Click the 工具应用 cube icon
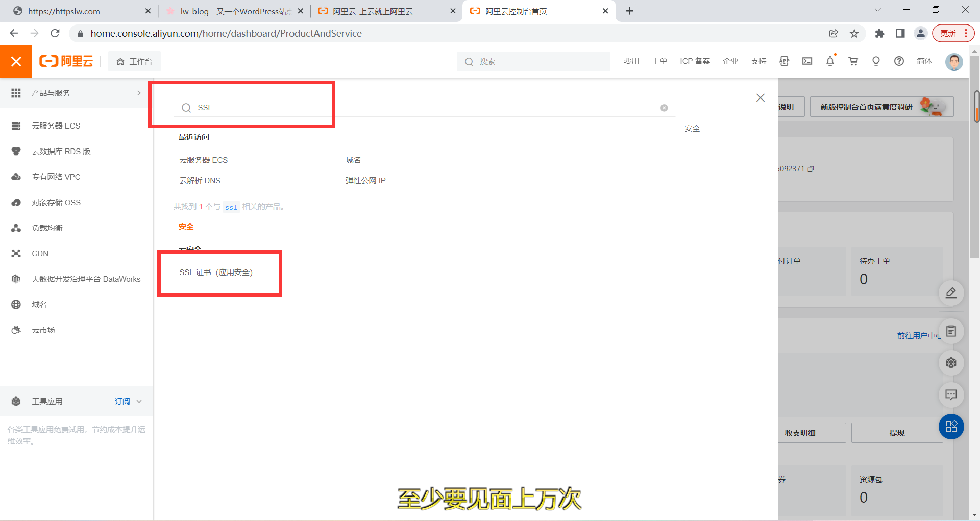 16,401
